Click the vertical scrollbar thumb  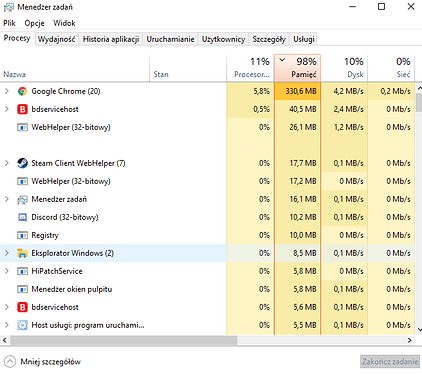coord(419,103)
